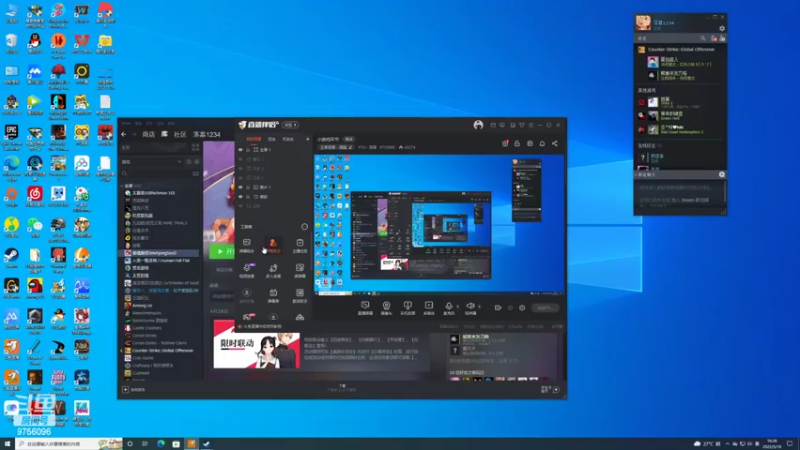Viewport: 800px width, 450px height.
Task: Click the user avatar in streaming app title bar
Action: coord(478,125)
